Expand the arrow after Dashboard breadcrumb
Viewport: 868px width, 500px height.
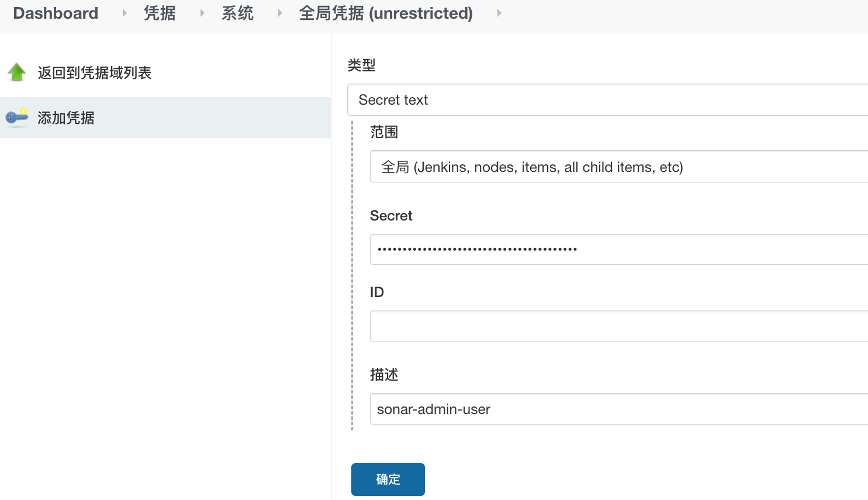click(x=124, y=13)
